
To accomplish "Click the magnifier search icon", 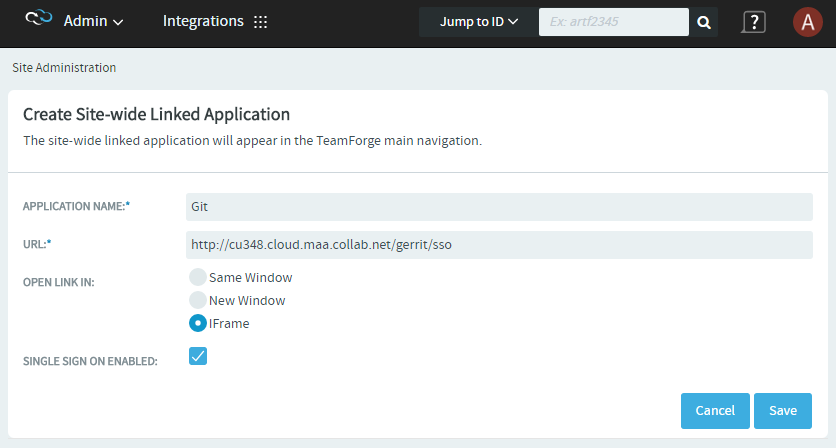I will tap(704, 22).
